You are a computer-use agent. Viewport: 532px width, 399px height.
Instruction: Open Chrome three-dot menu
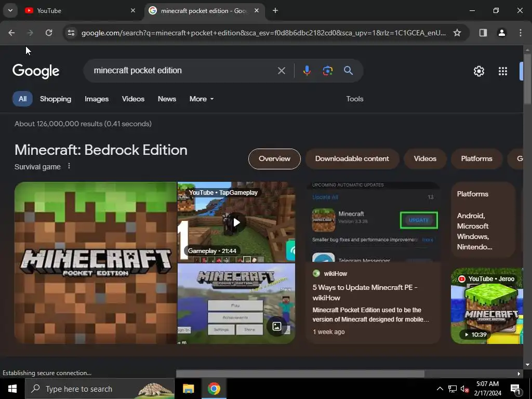(x=521, y=33)
